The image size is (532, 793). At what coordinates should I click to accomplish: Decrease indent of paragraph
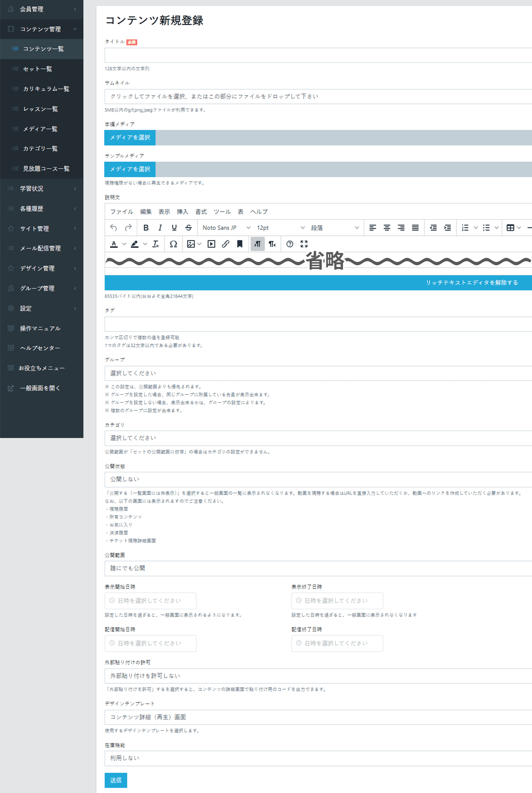point(433,227)
